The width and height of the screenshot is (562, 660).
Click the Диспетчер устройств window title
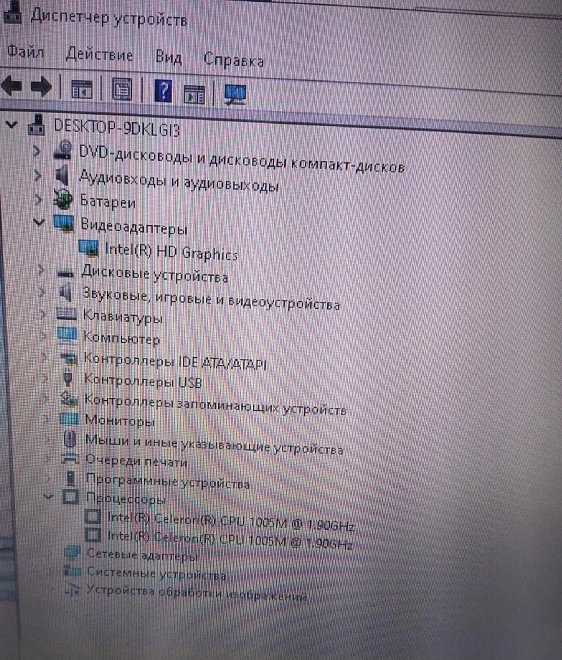tap(109, 18)
